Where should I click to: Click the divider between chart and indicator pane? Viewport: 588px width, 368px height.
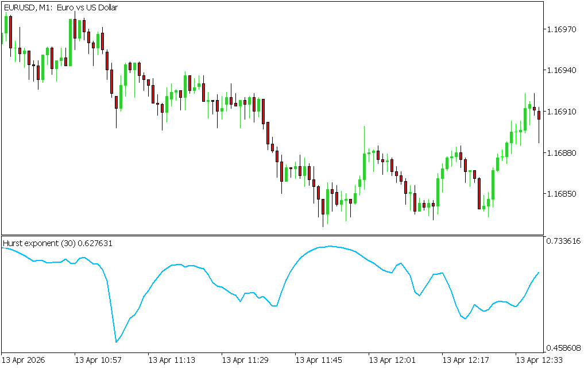(272, 235)
